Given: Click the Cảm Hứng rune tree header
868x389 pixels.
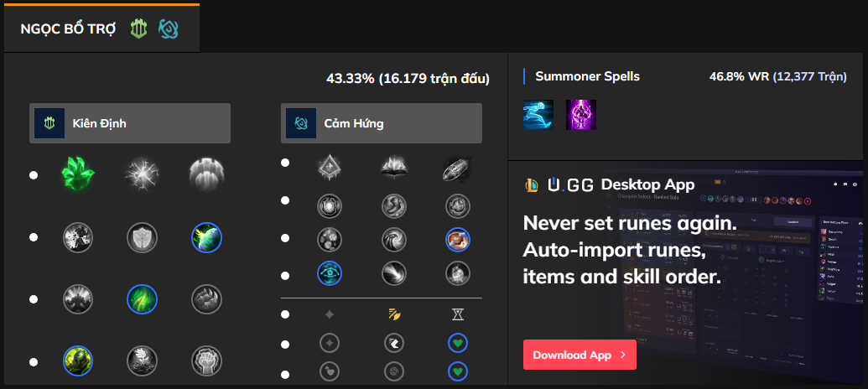Looking at the screenshot, I should pos(382,123).
